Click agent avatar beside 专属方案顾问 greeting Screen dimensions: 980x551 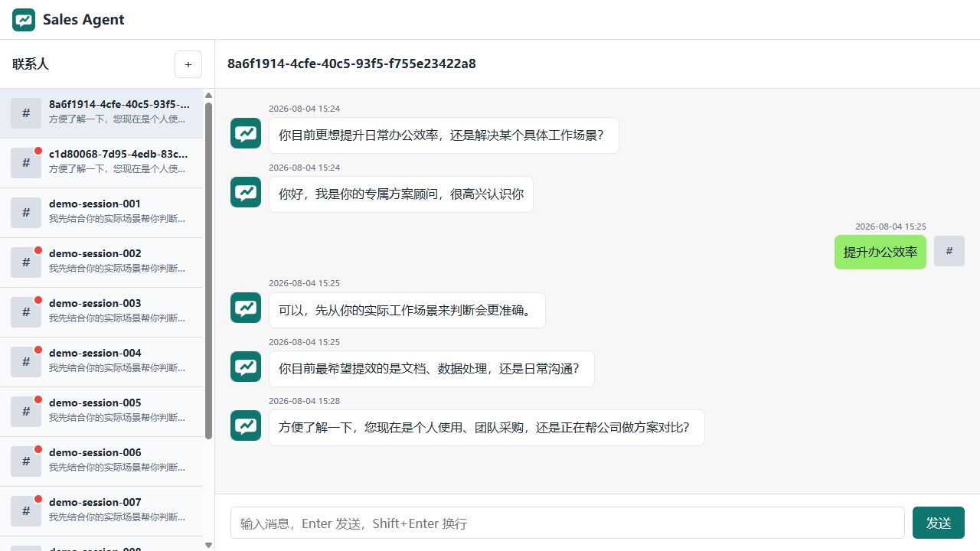pos(246,192)
